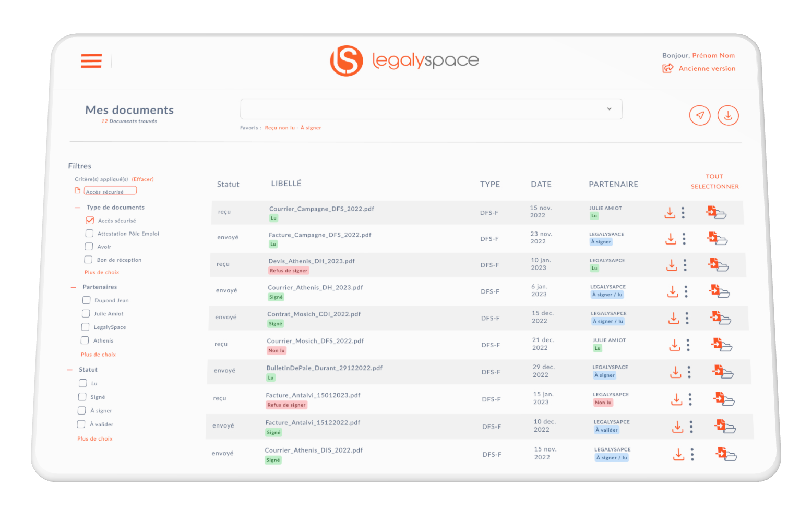
Task: Open the search dropdown chevron
Action: (x=609, y=109)
